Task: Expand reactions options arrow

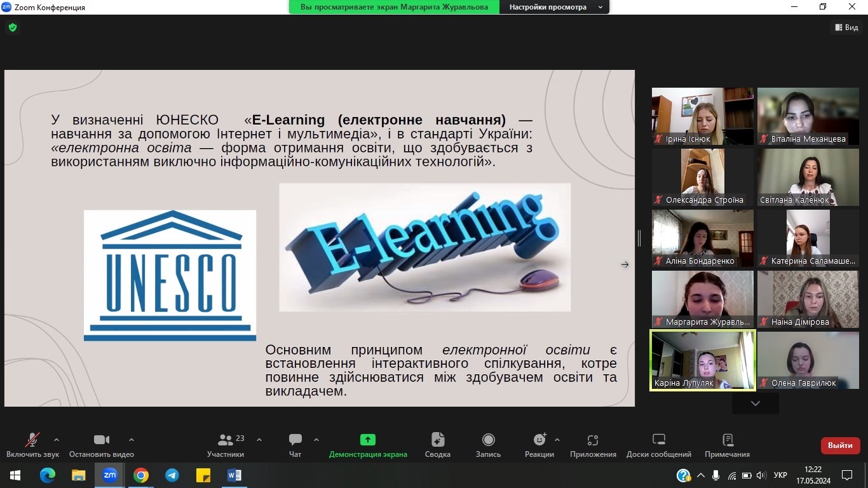Action: (557, 440)
